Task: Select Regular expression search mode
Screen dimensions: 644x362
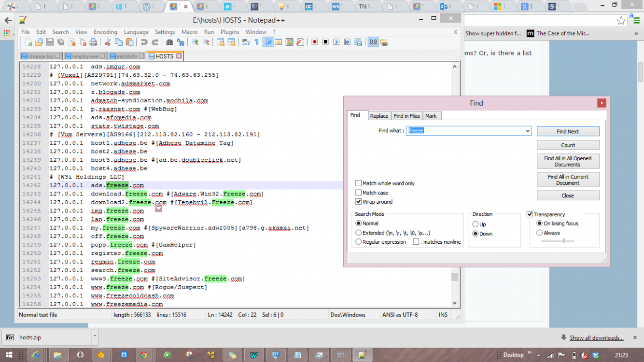Action: (358, 242)
